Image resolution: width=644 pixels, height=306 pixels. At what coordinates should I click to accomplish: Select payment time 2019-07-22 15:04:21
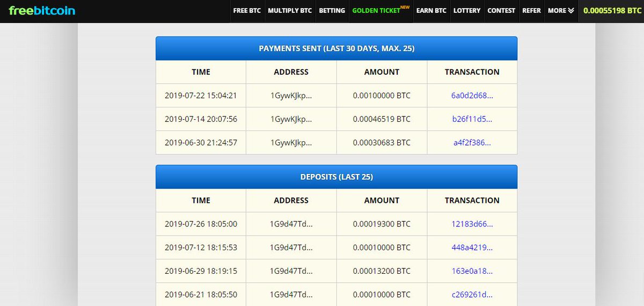pos(201,96)
